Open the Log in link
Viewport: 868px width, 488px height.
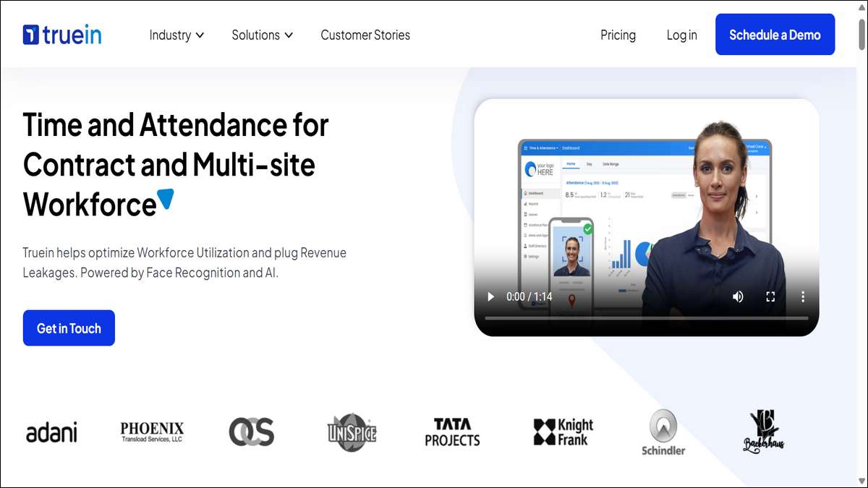pyautogui.click(x=682, y=35)
